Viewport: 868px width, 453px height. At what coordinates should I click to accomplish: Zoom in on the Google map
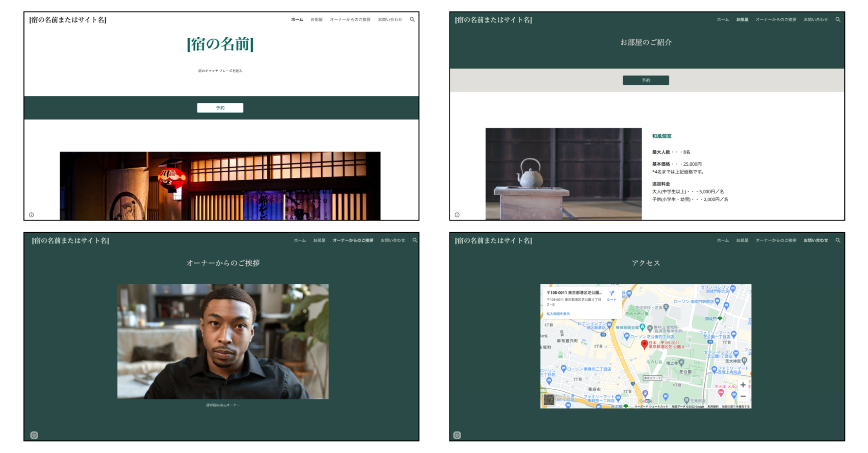(x=743, y=385)
